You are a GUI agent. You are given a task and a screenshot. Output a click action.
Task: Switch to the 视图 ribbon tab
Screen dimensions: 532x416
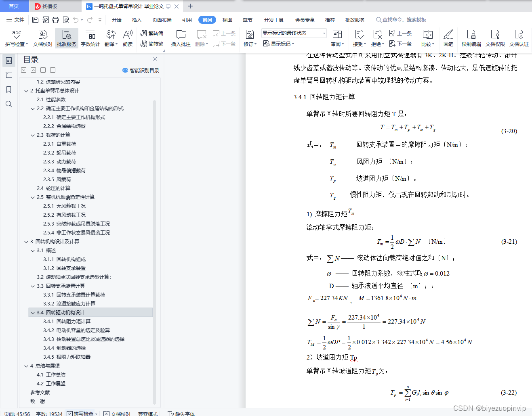point(227,19)
